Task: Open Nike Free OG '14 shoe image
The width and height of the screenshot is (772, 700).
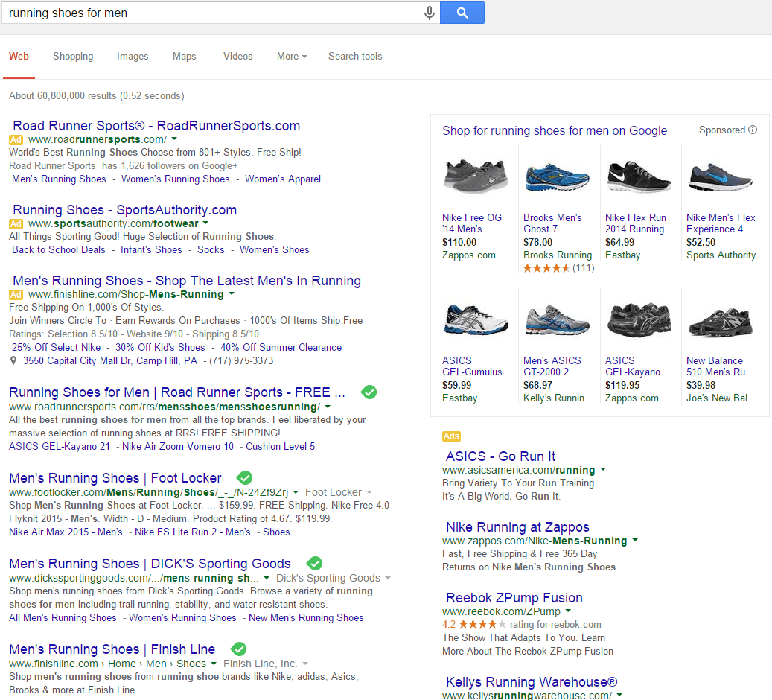Action: point(476,176)
